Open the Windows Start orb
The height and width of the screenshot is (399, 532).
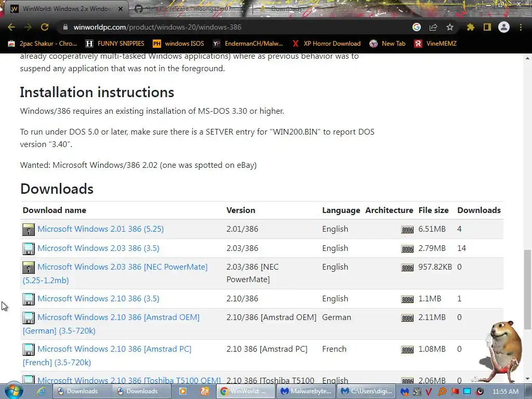(x=14, y=391)
